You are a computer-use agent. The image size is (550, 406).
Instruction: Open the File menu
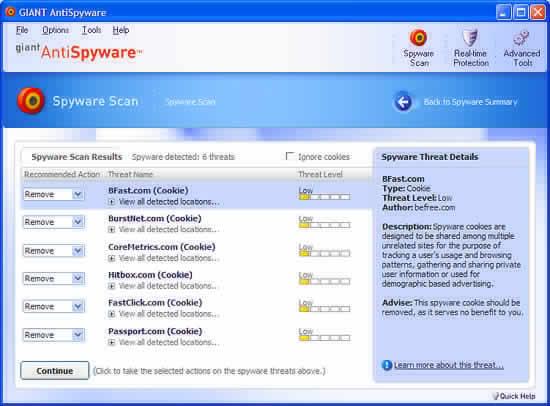point(22,30)
